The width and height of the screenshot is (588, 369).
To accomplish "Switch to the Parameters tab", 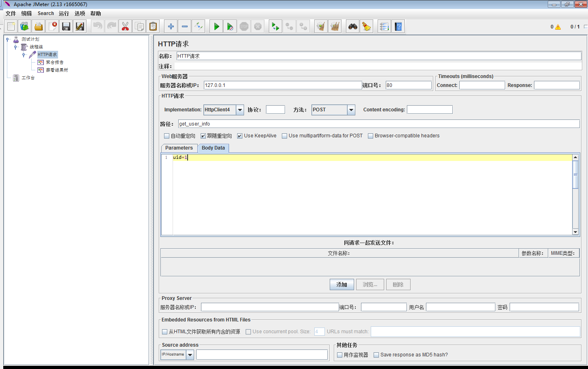I will [179, 148].
